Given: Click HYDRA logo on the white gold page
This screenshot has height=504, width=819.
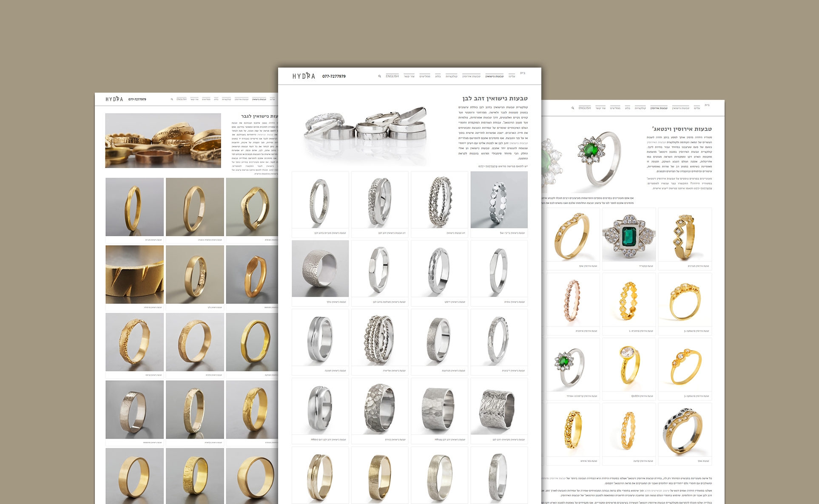Looking at the screenshot, I should pos(304,76).
